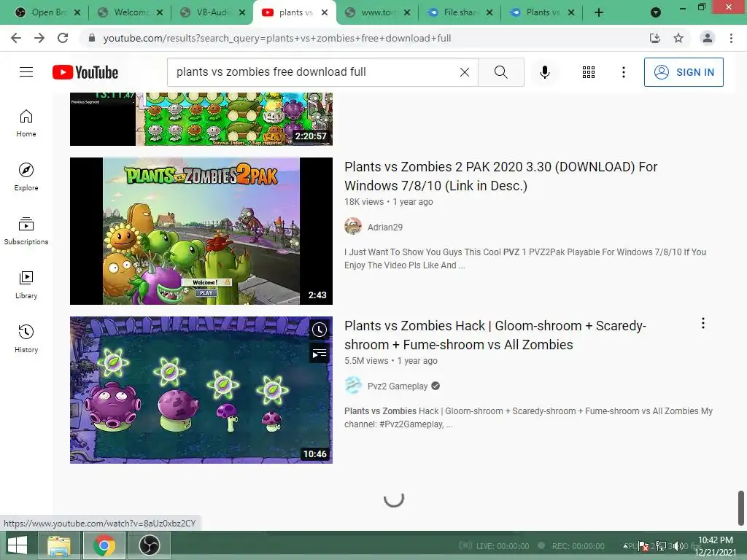Click the browser back arrow
This screenshot has height=560, width=747.
[x=16, y=38]
